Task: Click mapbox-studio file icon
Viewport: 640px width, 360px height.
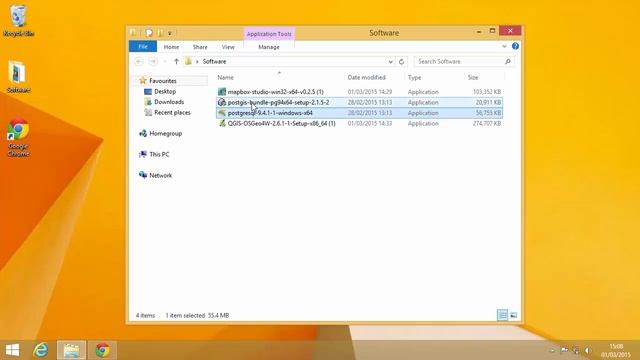Action: (x=222, y=92)
